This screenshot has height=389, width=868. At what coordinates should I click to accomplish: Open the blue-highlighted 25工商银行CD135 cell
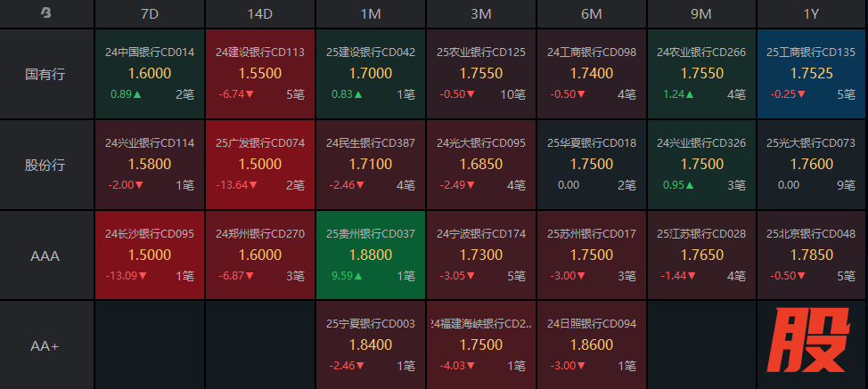tap(811, 74)
